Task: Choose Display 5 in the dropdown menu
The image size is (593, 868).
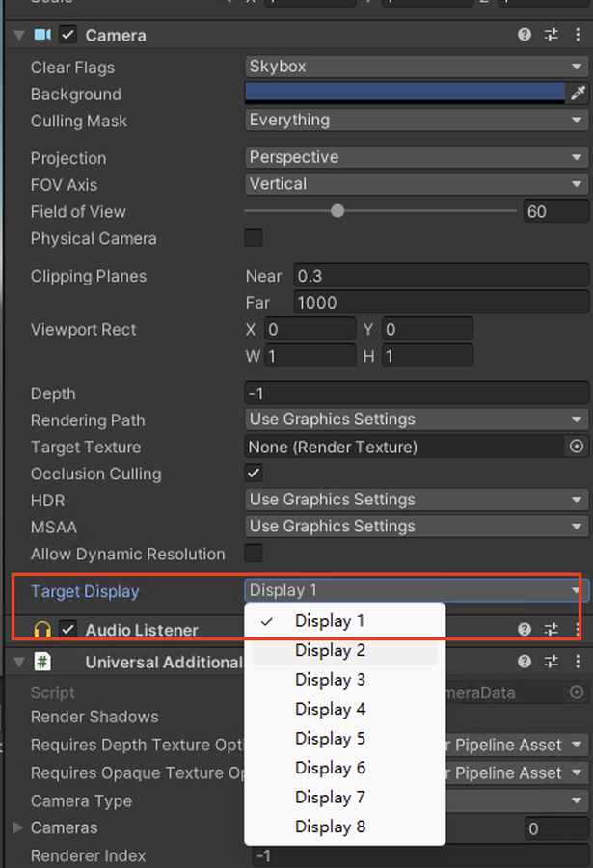Action: [331, 739]
